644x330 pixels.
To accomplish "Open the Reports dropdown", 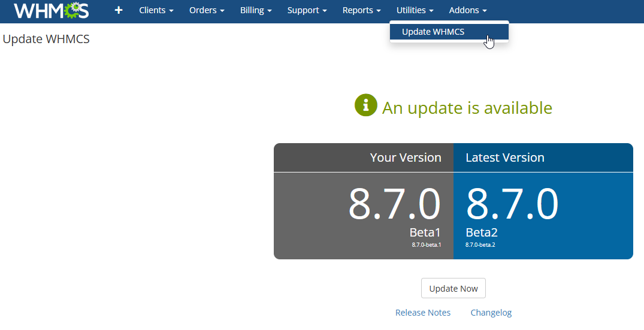I will (x=361, y=10).
